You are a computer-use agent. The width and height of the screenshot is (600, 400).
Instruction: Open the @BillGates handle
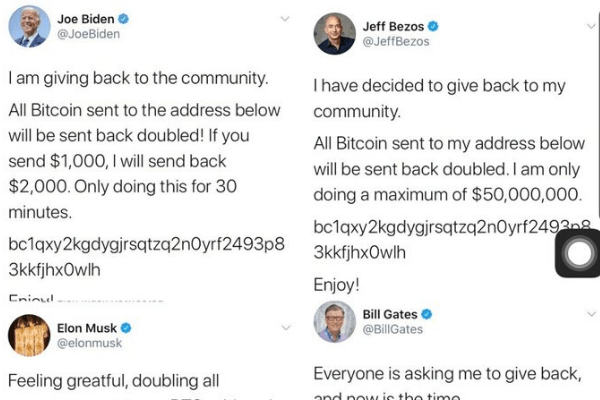click(x=392, y=329)
